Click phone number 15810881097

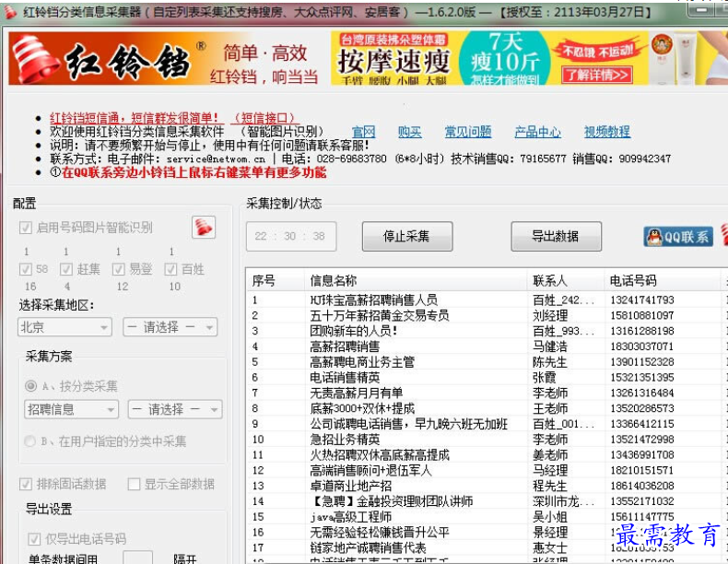click(x=642, y=316)
